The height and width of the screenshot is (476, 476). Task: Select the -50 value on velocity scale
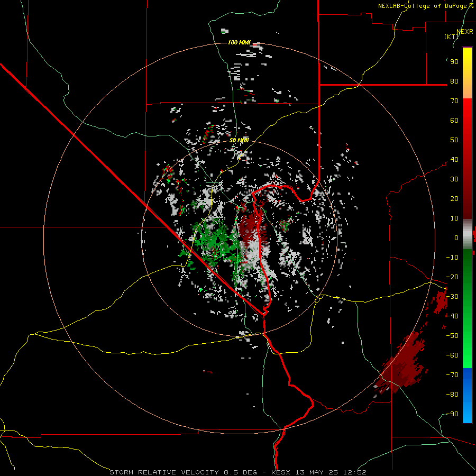pyautogui.click(x=452, y=336)
